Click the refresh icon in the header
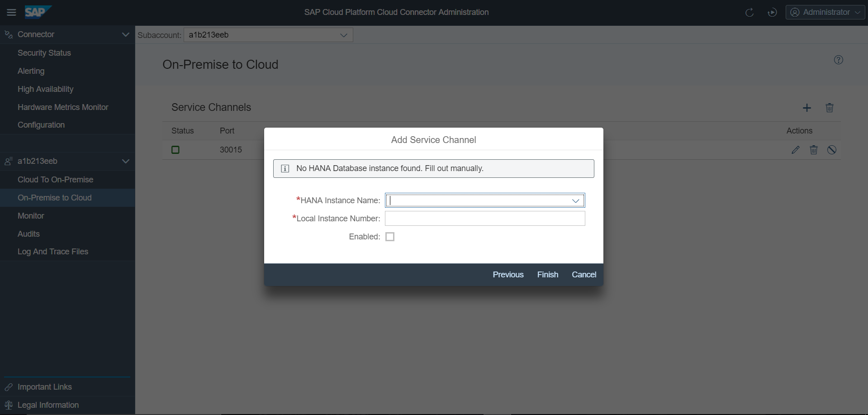This screenshot has width=868, height=415. click(x=749, y=13)
